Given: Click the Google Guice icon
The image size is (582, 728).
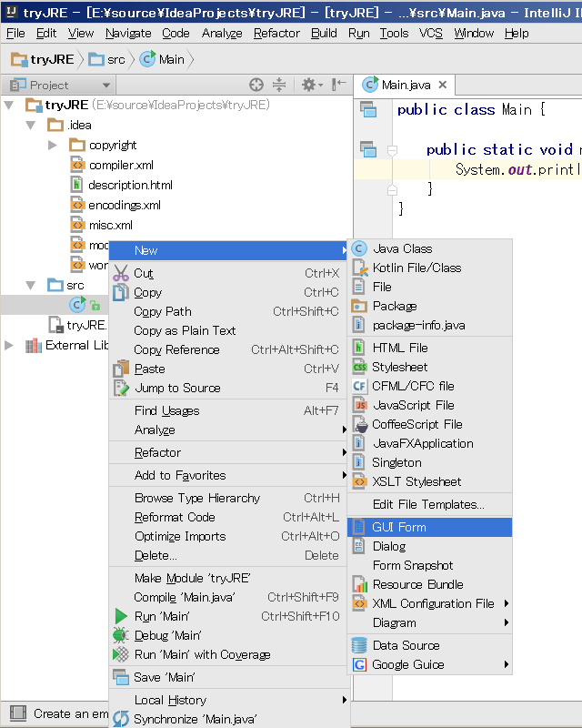Looking at the screenshot, I should click(359, 665).
